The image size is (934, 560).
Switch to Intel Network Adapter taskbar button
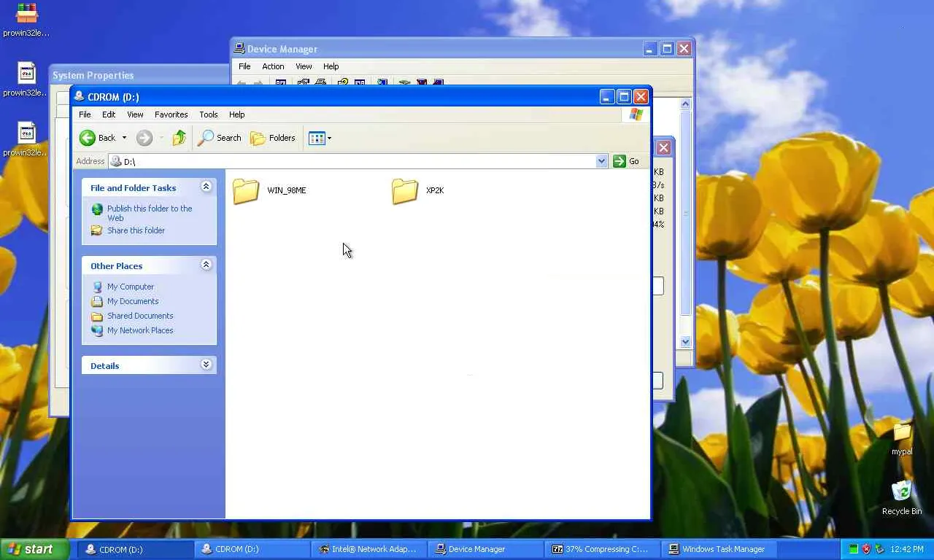[369, 549]
